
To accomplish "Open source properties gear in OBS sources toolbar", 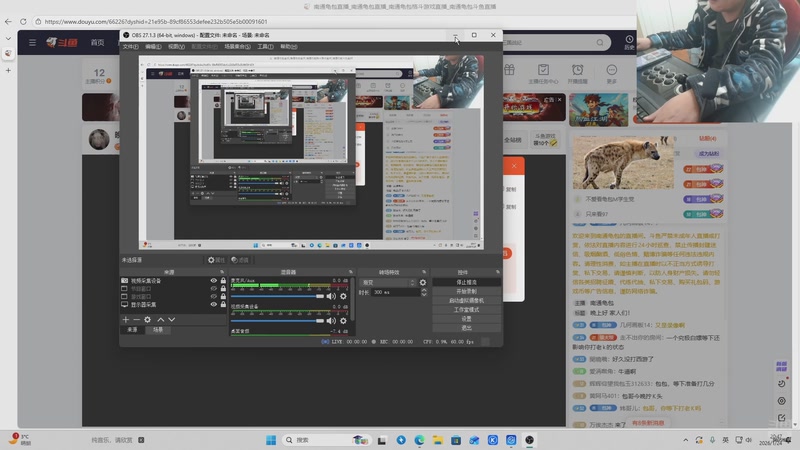I will (147, 319).
